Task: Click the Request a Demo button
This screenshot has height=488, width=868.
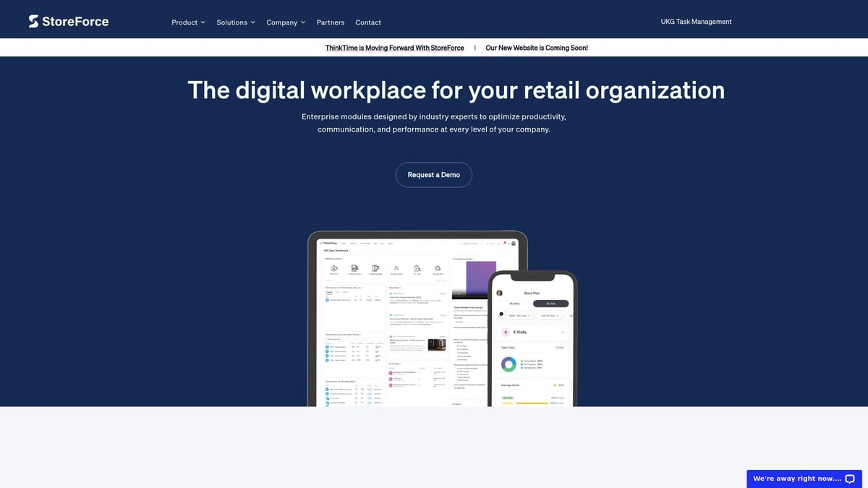Action: (x=434, y=174)
